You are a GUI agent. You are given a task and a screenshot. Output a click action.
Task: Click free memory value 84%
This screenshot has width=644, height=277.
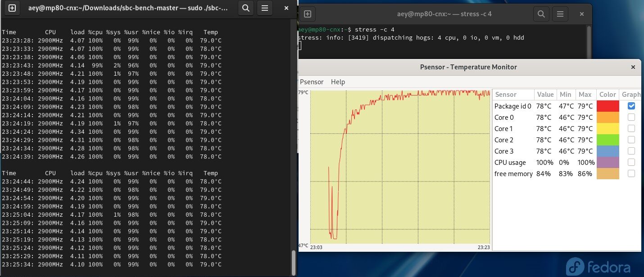544,173
